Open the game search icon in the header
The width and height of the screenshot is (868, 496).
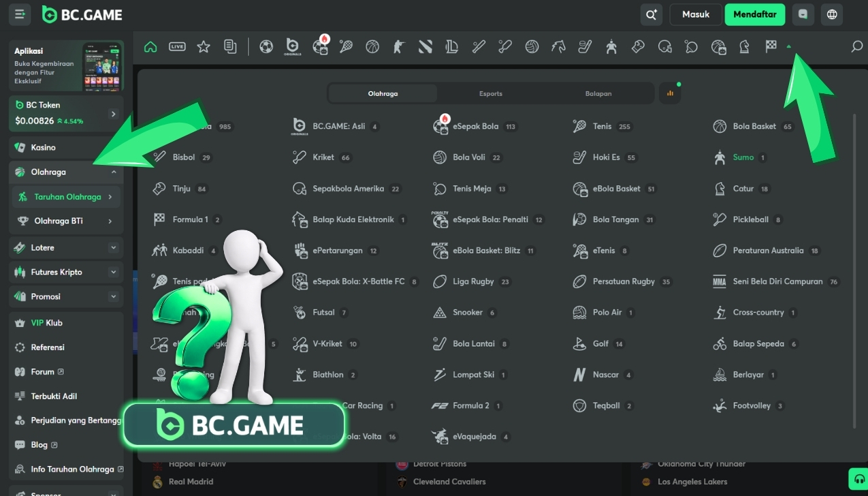(x=652, y=14)
